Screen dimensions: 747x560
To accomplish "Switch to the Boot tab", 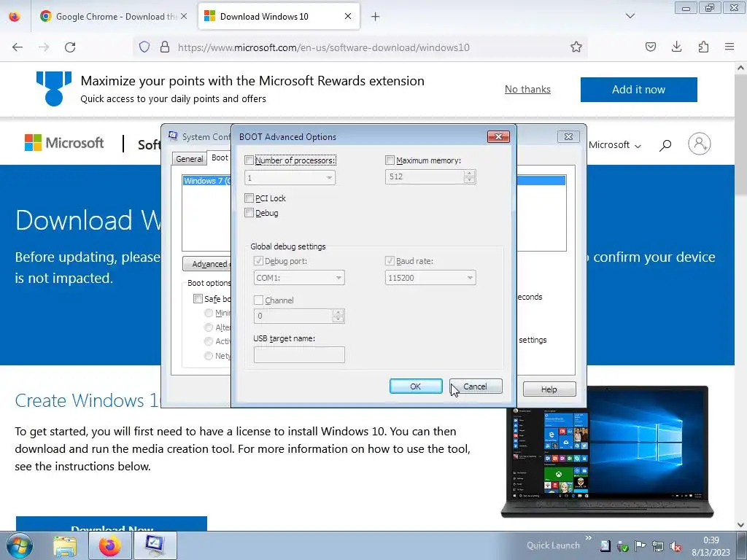I will (219, 157).
